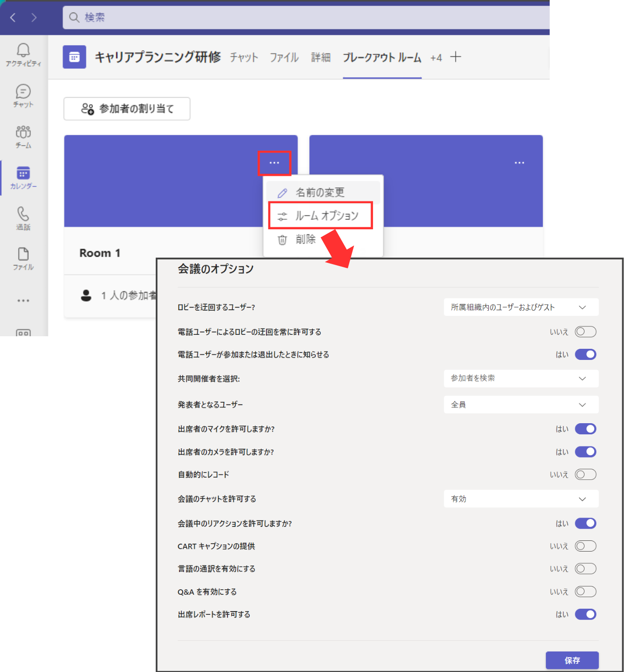Expand the 会議のチャットを許可する dropdown
This screenshot has width=625, height=672.
pyautogui.click(x=521, y=499)
